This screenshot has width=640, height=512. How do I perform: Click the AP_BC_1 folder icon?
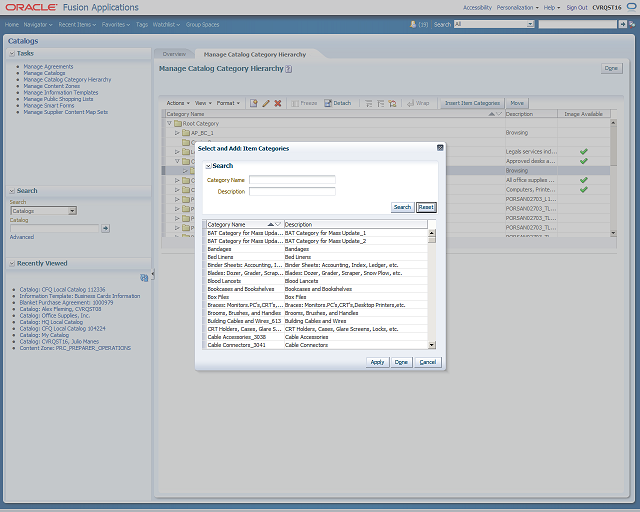(186, 133)
